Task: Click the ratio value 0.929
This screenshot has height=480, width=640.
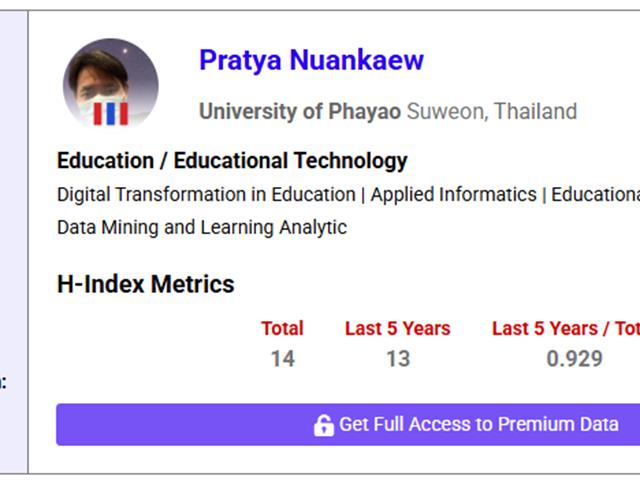Action: click(x=574, y=359)
